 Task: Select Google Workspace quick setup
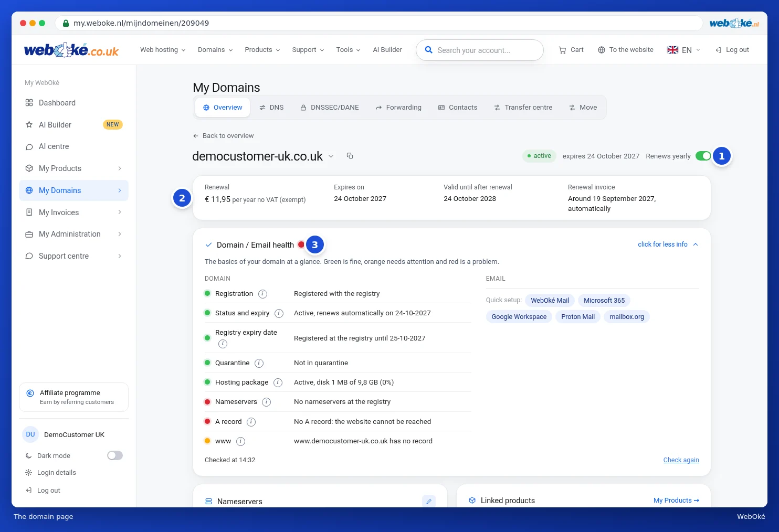pos(519,317)
